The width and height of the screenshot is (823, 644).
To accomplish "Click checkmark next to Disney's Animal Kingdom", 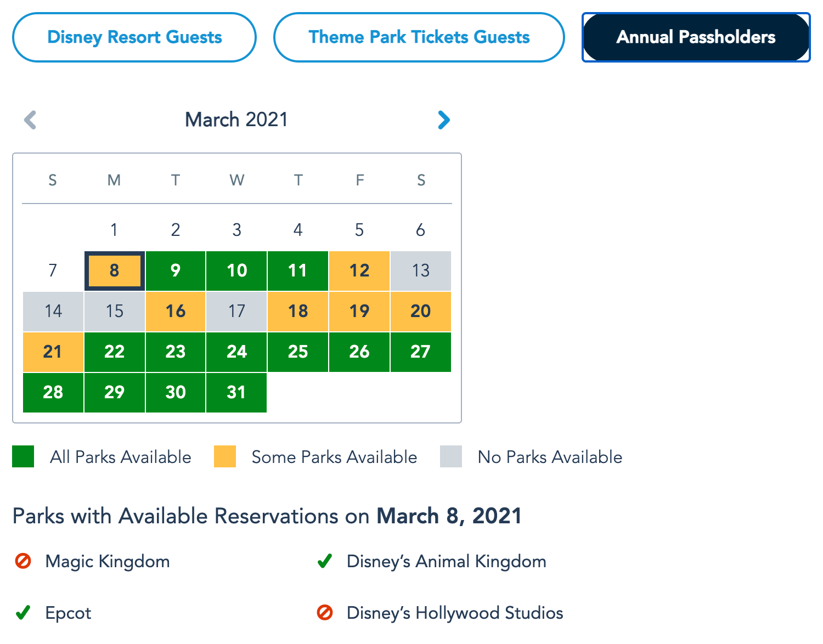I will tap(325, 561).
